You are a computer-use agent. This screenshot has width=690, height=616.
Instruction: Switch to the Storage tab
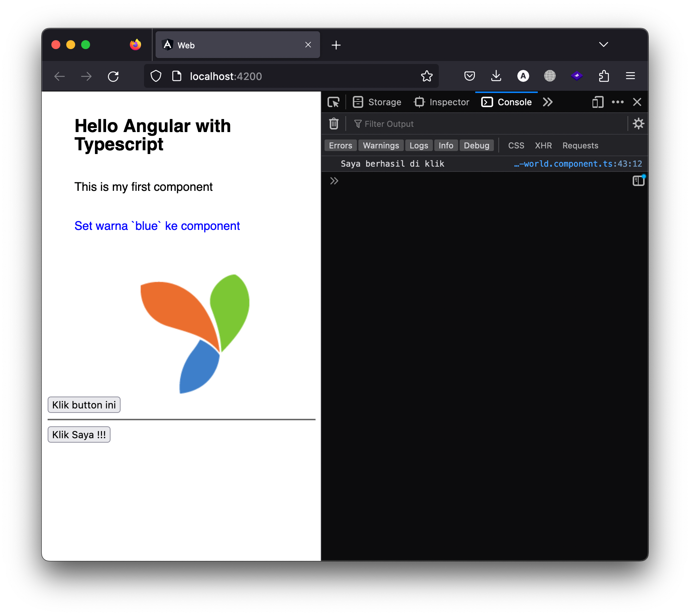pos(377,102)
